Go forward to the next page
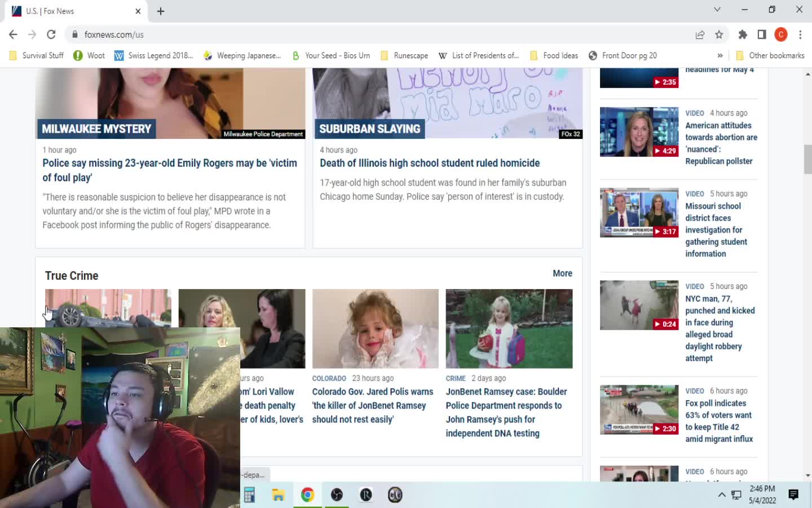 32,34
